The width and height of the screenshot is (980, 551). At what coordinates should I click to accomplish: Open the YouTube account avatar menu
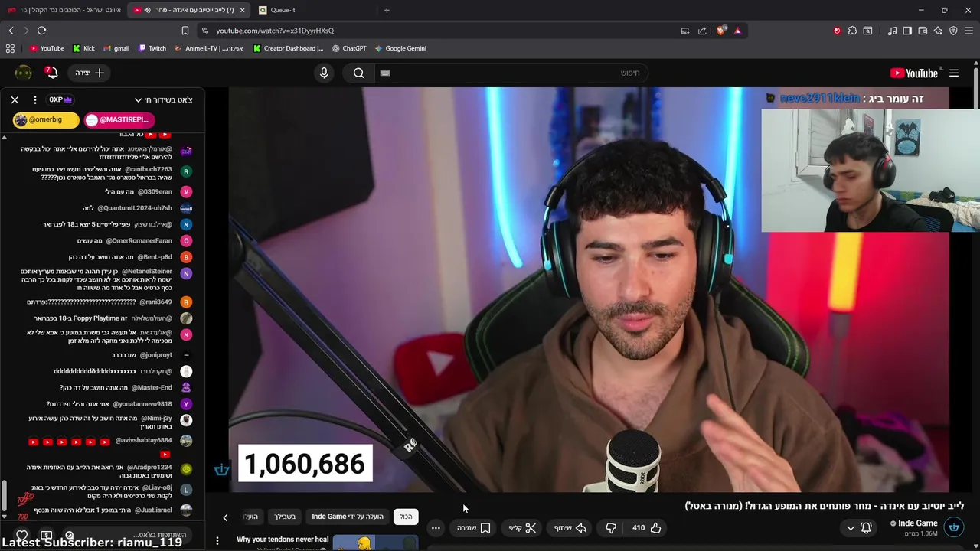(24, 73)
